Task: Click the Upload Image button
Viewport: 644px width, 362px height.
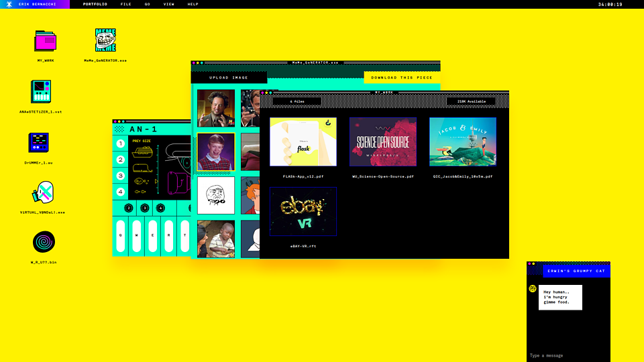Action: coord(229,78)
